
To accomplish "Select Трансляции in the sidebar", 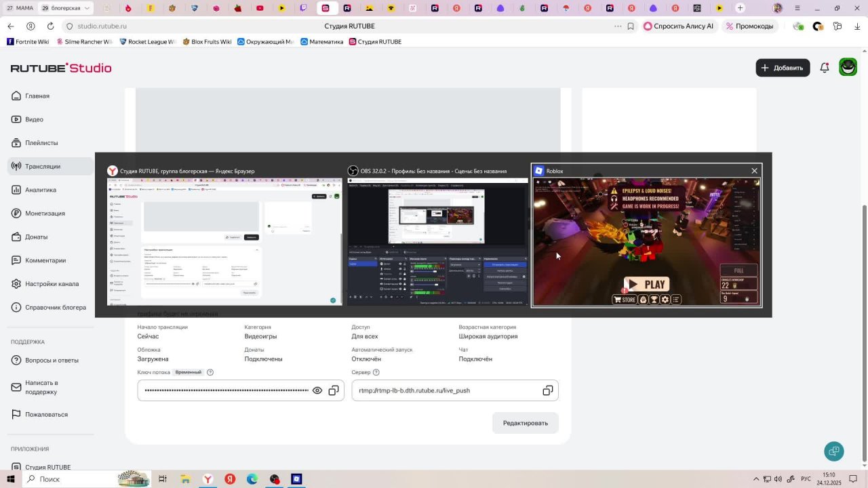I will point(51,167).
